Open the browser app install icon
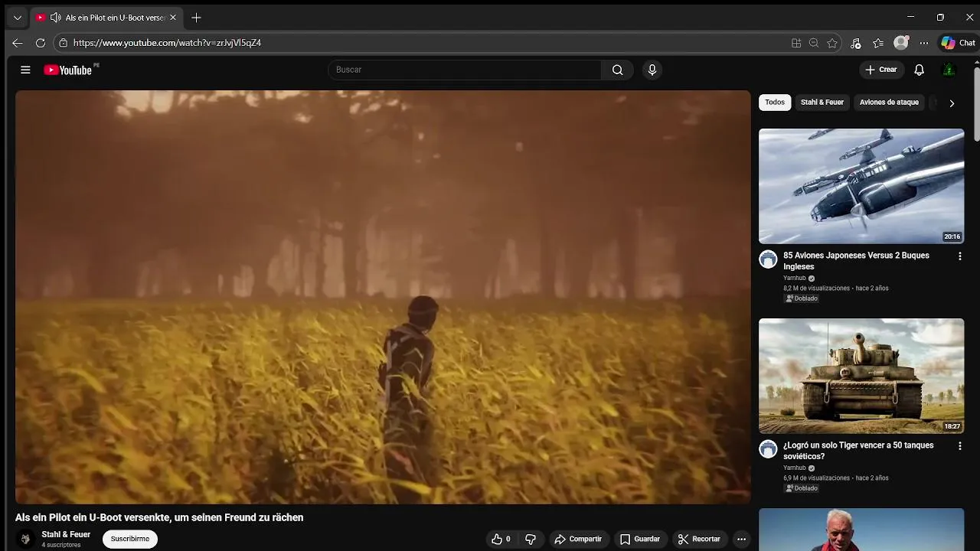Image resolution: width=980 pixels, height=551 pixels. tap(796, 43)
